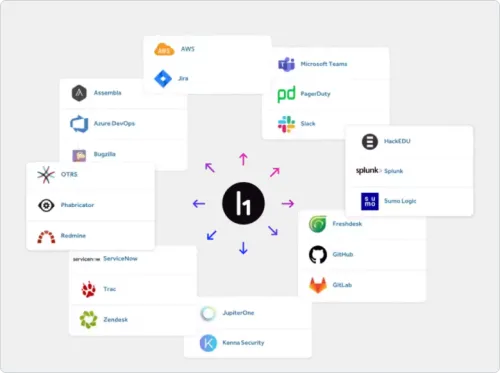Click the Redmine label text
This screenshot has height=373, width=500.
pyautogui.click(x=73, y=236)
